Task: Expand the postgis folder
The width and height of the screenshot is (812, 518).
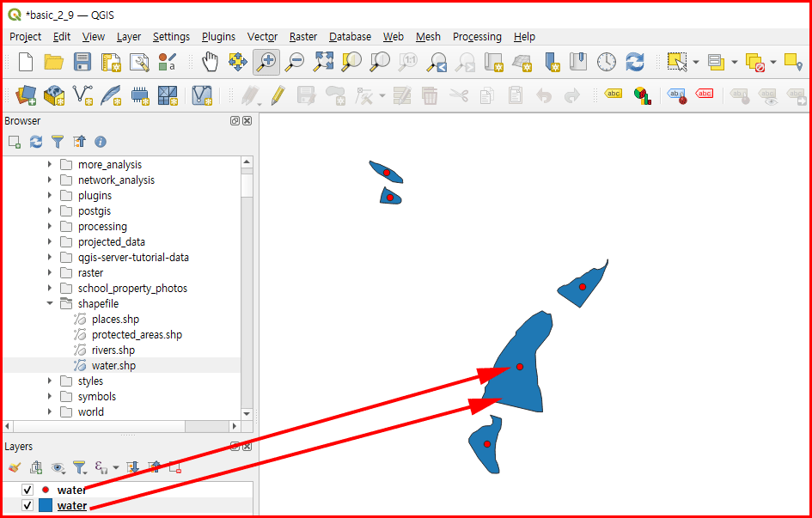Action: point(50,211)
